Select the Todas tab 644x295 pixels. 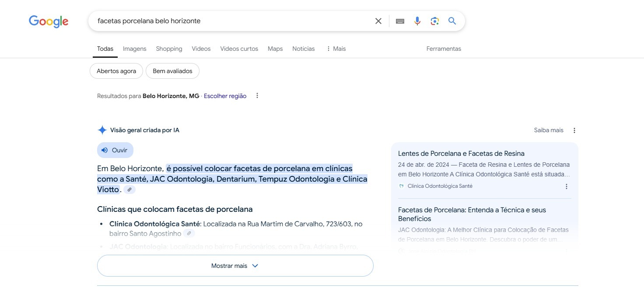105,49
